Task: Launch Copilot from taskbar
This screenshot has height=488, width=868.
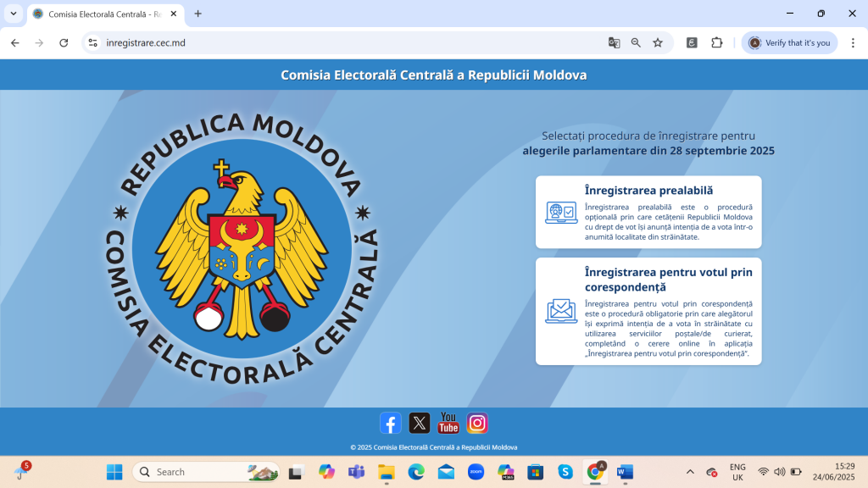Action: [326, 472]
